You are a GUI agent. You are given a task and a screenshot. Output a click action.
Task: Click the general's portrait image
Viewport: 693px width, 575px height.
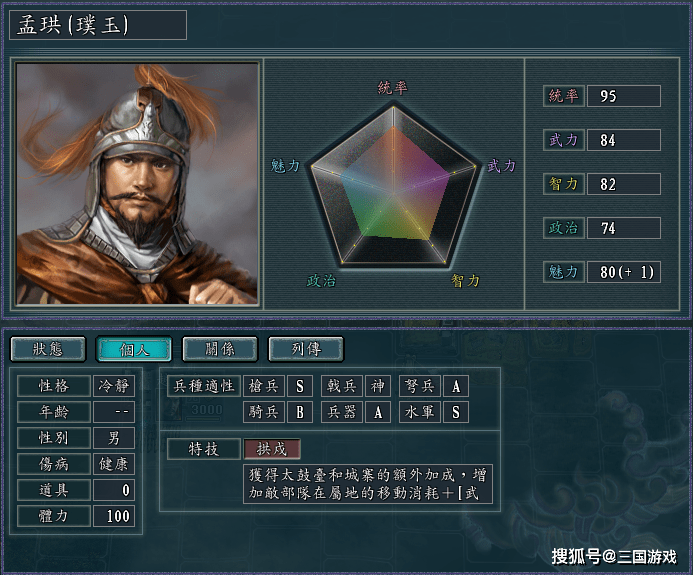pyautogui.click(x=137, y=184)
